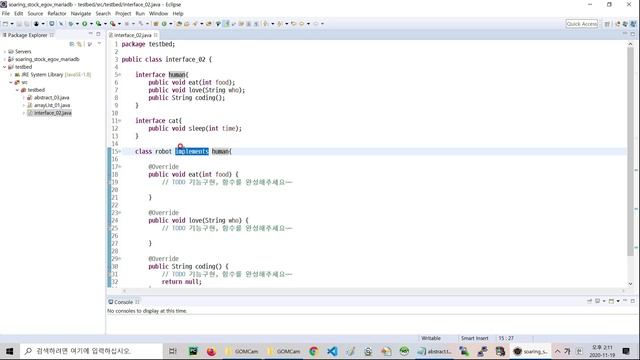Open the Navigate menu

[x=81, y=13]
